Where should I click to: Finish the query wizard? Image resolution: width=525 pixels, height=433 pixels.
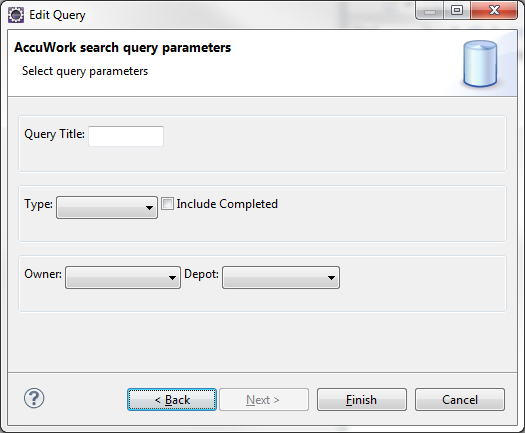pyautogui.click(x=362, y=400)
